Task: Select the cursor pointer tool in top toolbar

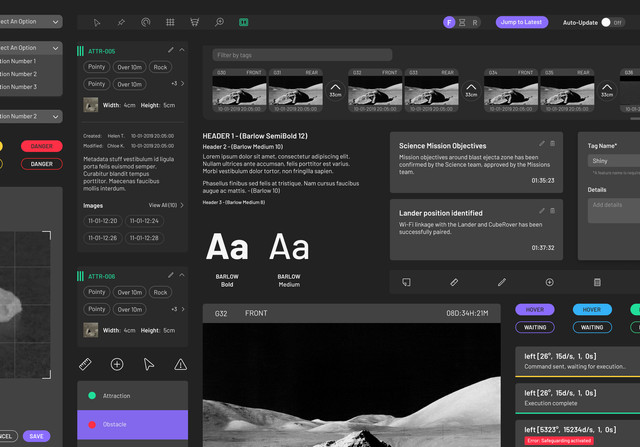Action: [97, 22]
